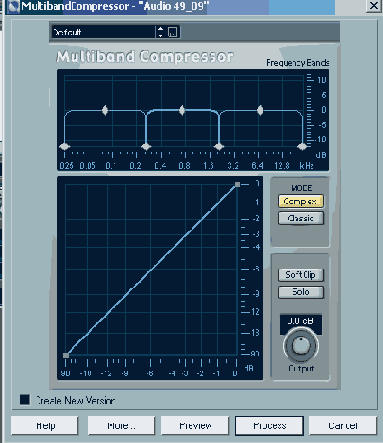Click the title bar application icon
Viewport: 383px width, 443px height.
coord(13,7)
